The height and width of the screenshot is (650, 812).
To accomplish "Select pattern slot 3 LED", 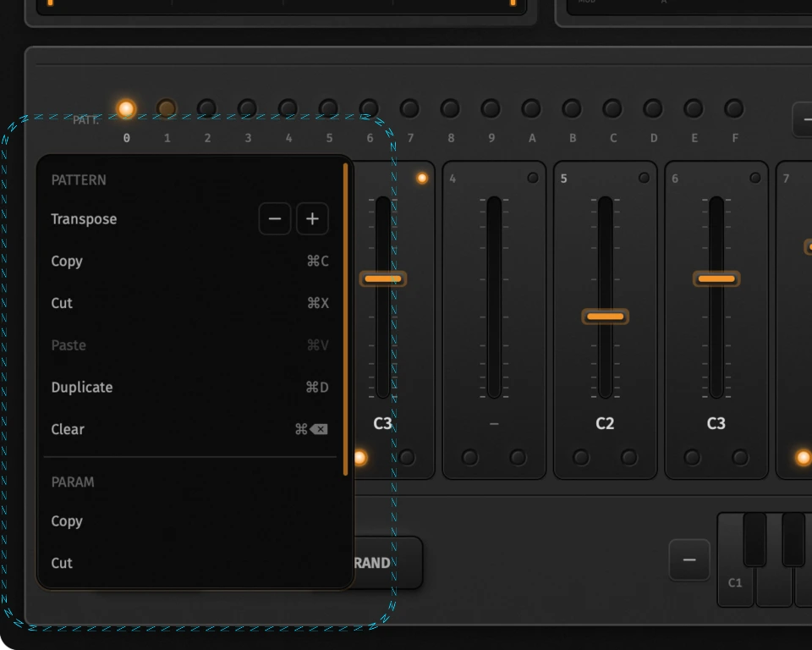I will coord(248,109).
